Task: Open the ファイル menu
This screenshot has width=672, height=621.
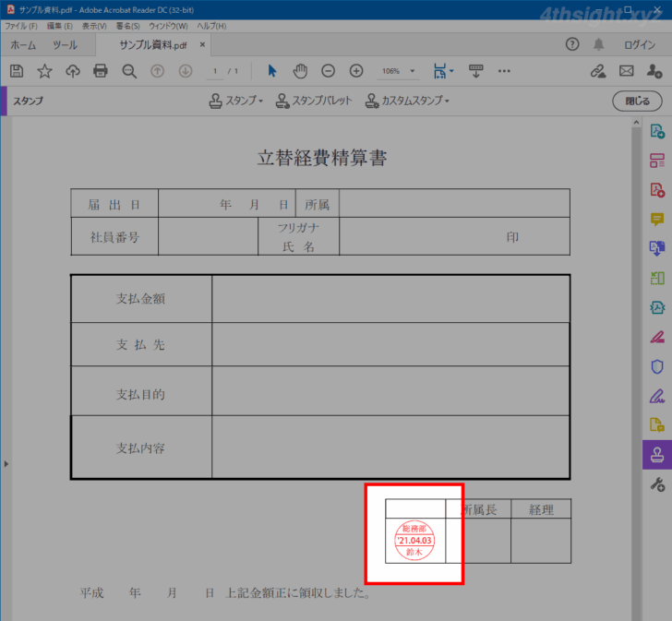Action: (x=21, y=26)
